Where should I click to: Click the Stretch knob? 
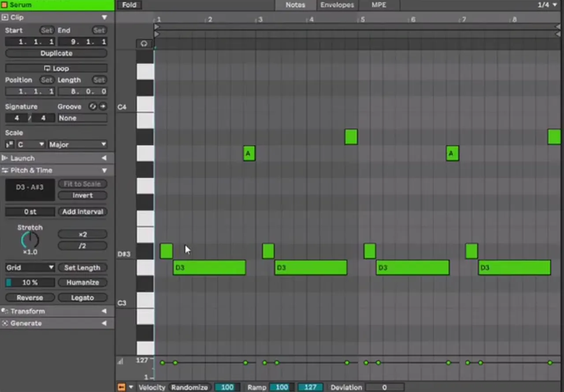point(30,240)
